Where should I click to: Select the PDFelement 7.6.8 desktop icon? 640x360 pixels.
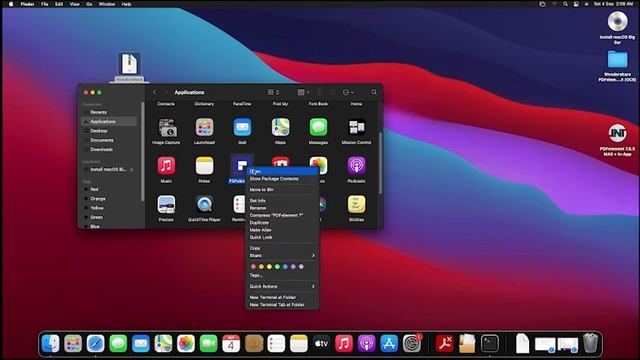coord(617,133)
